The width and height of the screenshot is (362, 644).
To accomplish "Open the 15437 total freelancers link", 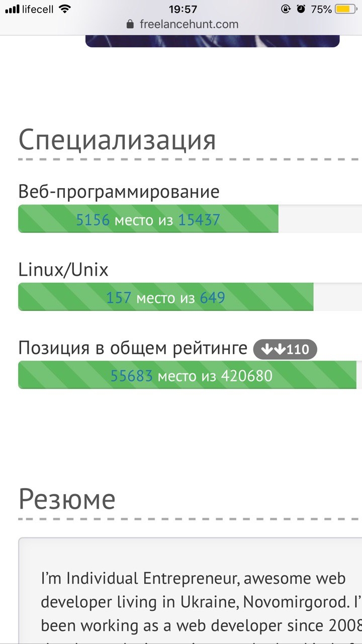I will coord(199,220).
